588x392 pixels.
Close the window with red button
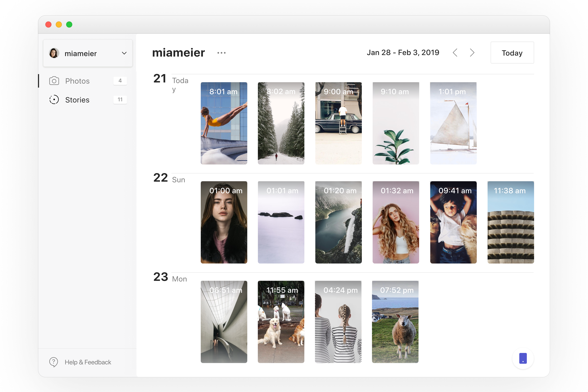pos(49,24)
